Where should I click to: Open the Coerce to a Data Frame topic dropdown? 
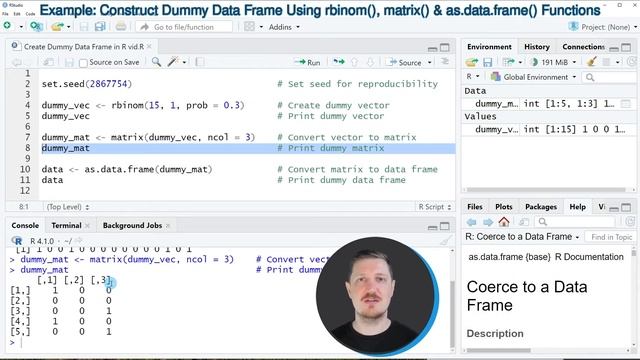(x=522, y=237)
